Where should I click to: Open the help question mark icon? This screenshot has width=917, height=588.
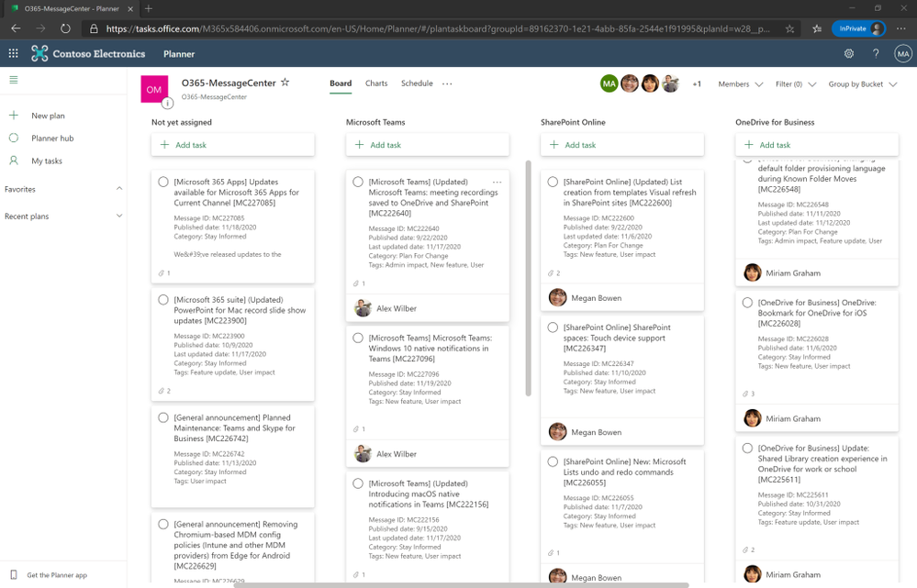(876, 54)
